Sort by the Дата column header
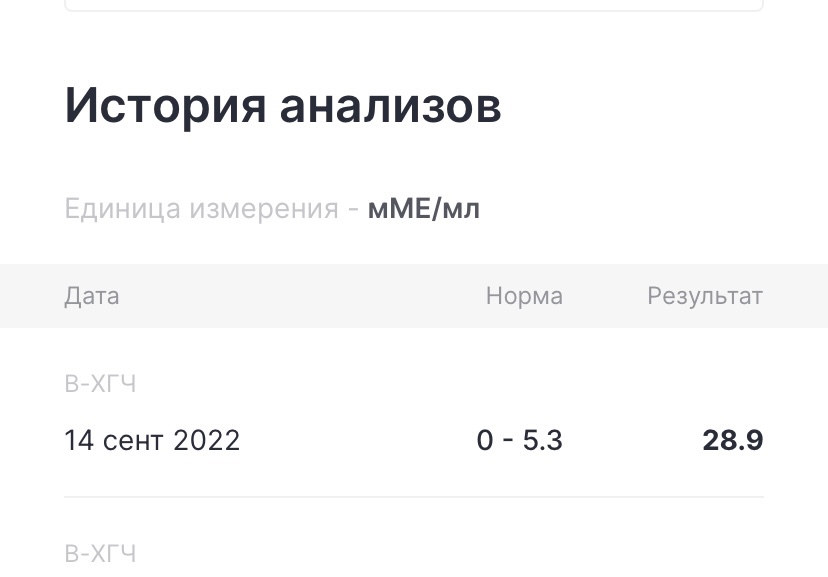This screenshot has height=577, width=828. click(x=92, y=296)
